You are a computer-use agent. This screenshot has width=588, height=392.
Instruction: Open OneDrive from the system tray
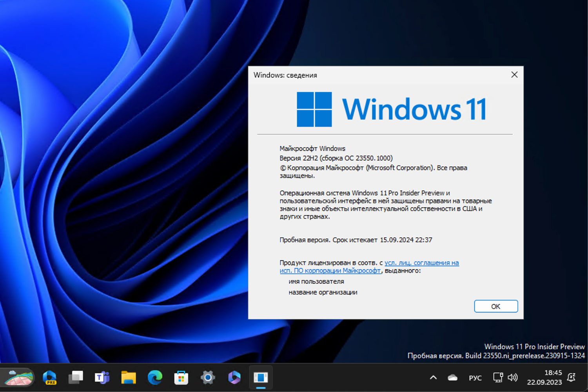(452, 377)
